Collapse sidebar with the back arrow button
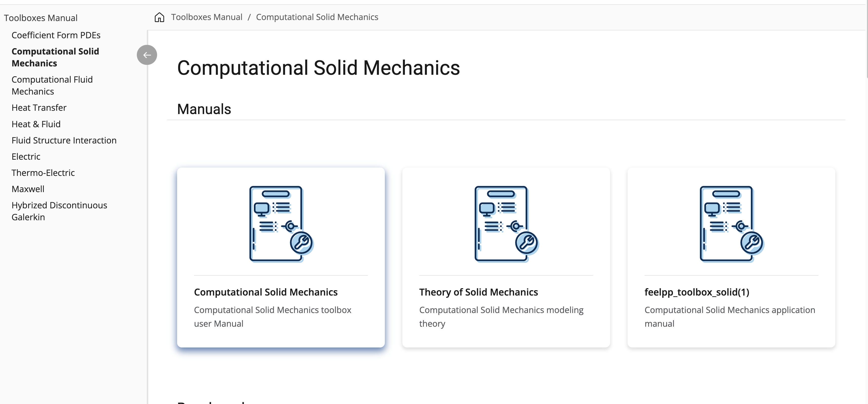Image resolution: width=868 pixels, height=404 pixels. [147, 55]
